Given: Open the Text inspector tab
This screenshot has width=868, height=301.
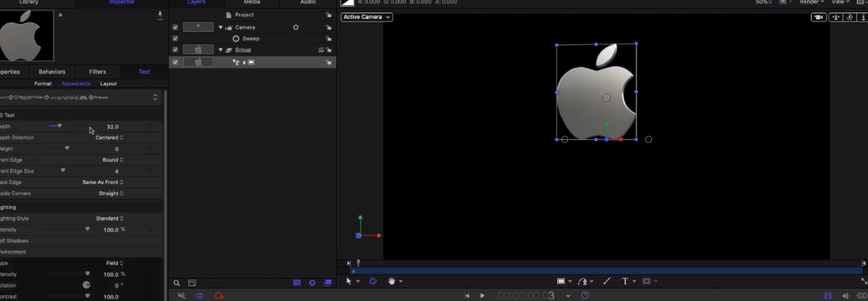Looking at the screenshot, I should pos(145,72).
